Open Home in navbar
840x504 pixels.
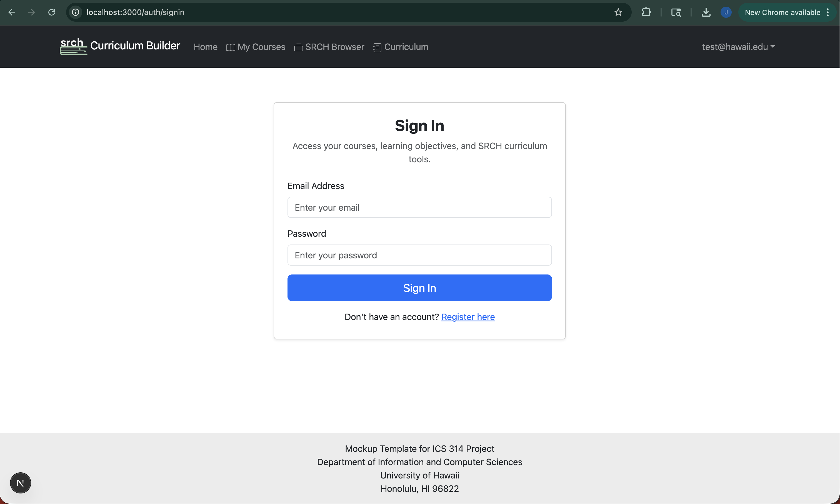[205, 47]
